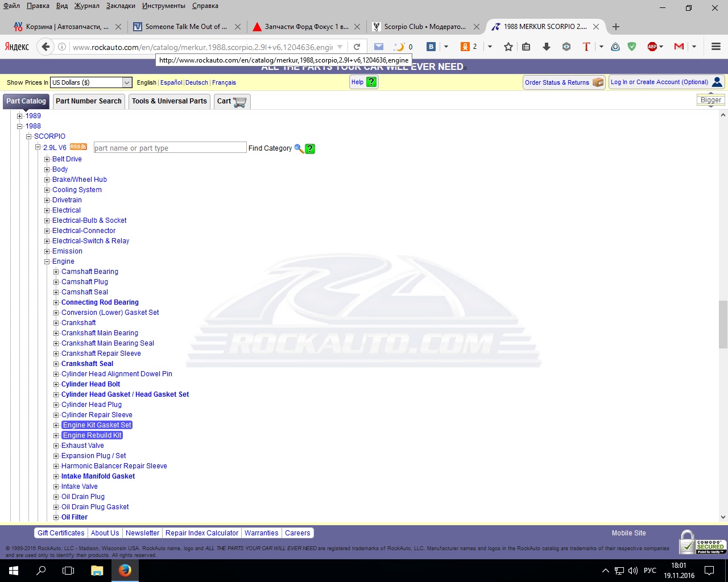The width and height of the screenshot is (728, 582).
Task: Open the Intake Manifold Gasket link
Action: coord(98,476)
